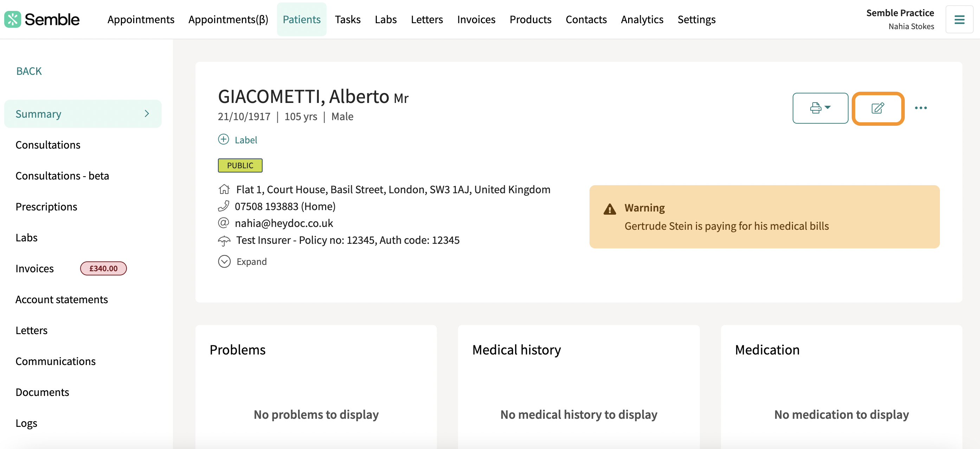Open Labs in the top navigation

(385, 19)
